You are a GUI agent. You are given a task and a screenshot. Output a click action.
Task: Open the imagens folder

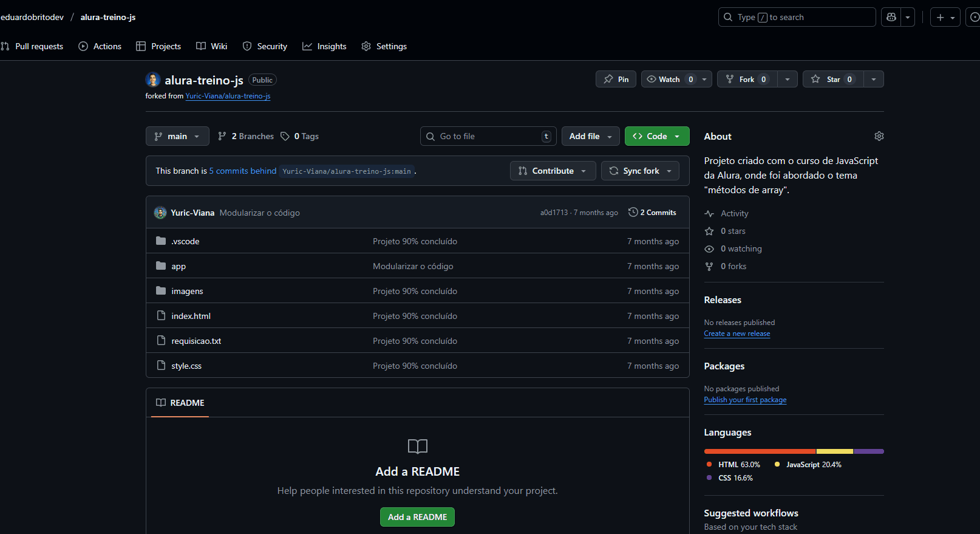187,291
